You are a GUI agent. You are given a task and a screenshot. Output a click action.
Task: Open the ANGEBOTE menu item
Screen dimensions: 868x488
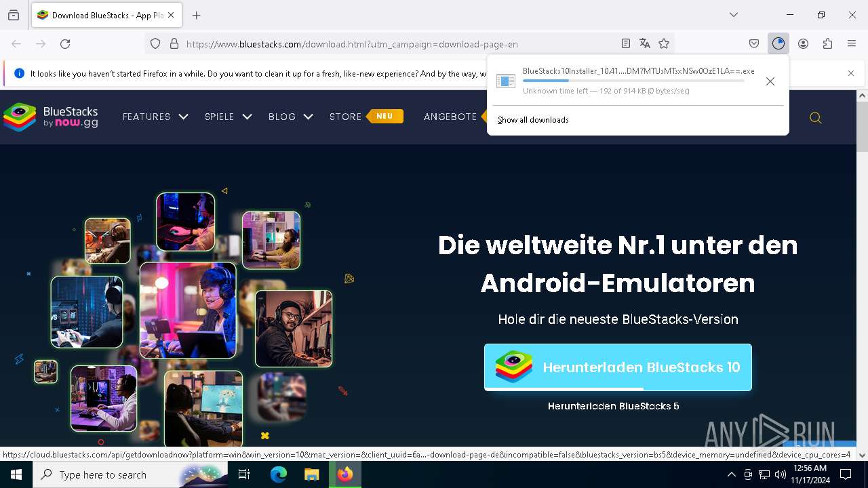click(x=450, y=117)
